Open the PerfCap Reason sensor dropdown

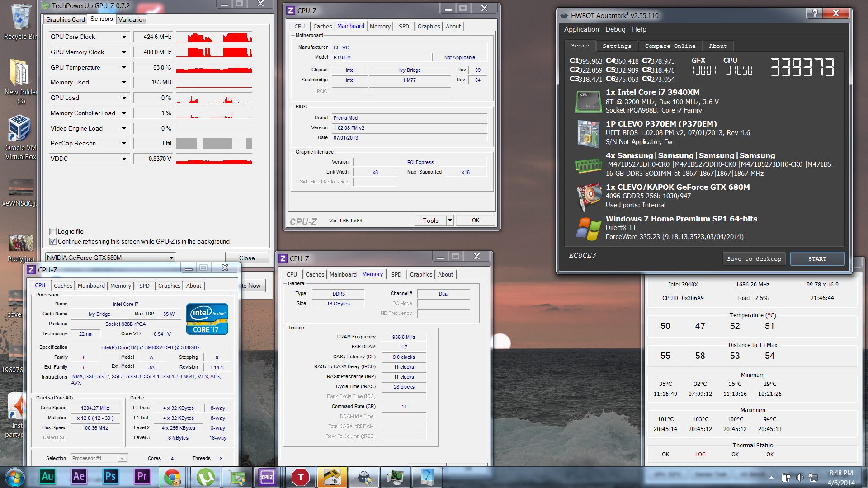(124, 143)
